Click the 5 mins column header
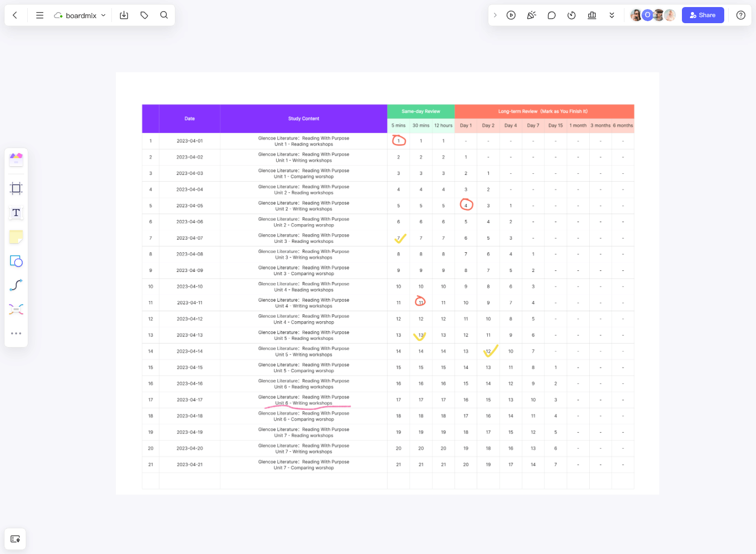 coord(398,125)
